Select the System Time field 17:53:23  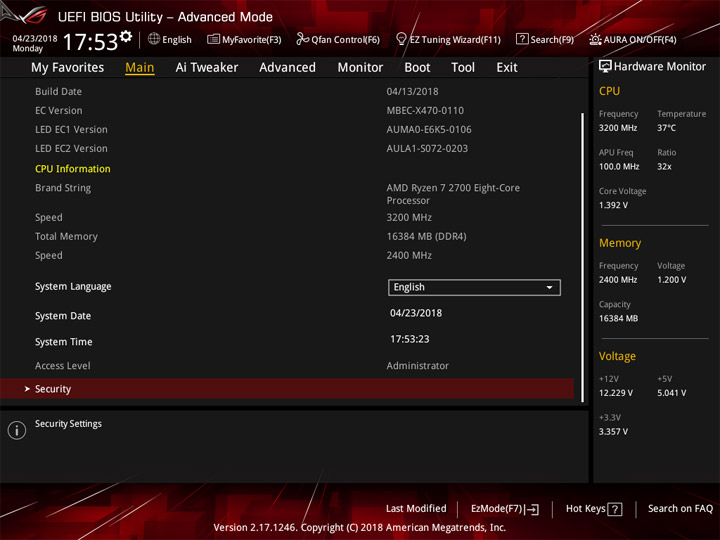click(410, 339)
